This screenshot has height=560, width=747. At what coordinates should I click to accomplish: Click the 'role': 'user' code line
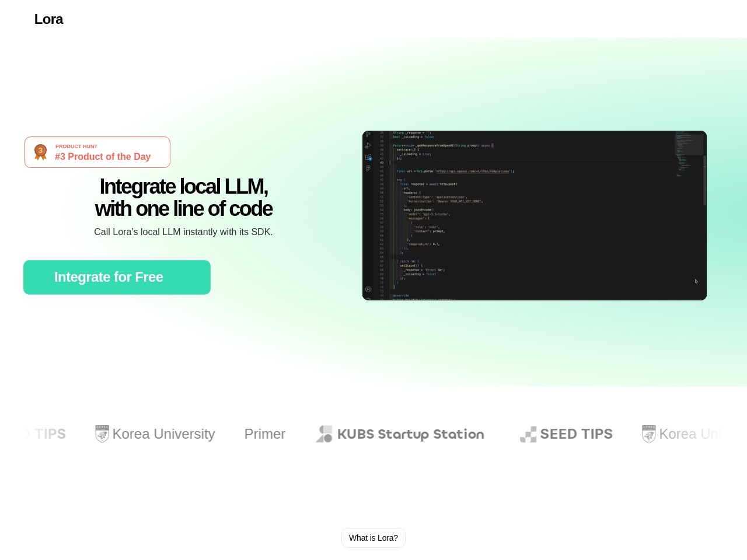(427, 227)
